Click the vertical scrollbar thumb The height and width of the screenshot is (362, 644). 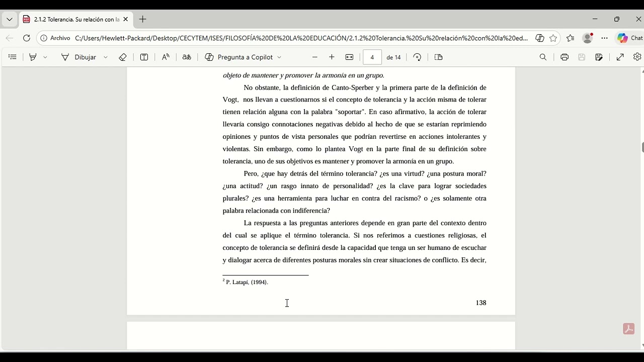[642, 147]
